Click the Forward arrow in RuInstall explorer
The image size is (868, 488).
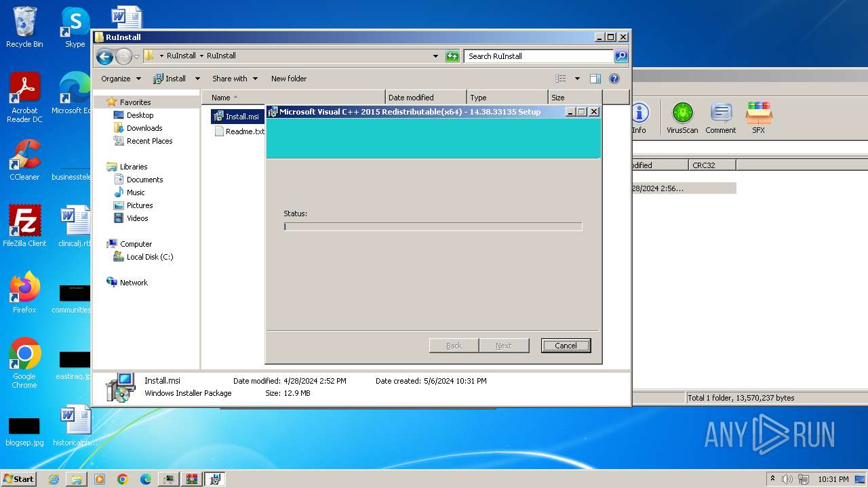click(x=123, y=56)
